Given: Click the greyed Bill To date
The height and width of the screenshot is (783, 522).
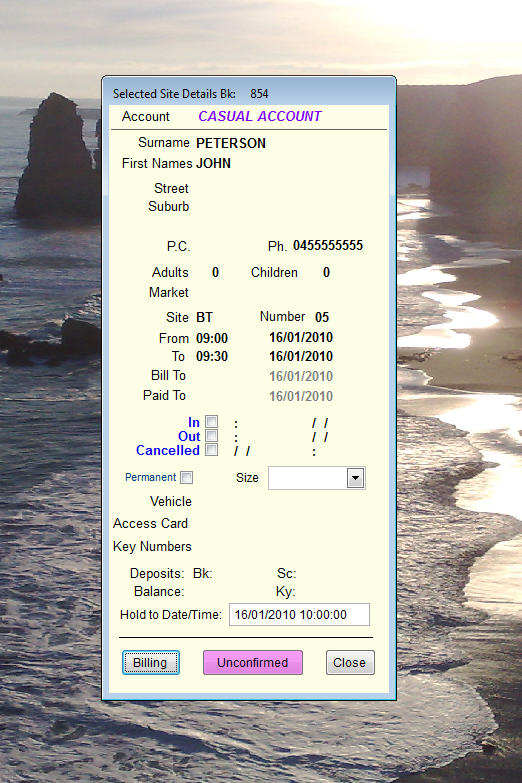Looking at the screenshot, I should [x=301, y=376].
